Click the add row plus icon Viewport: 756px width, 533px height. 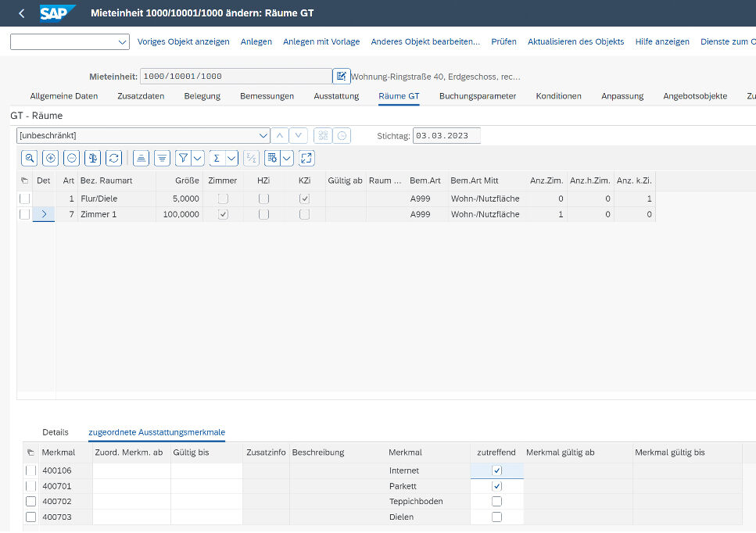(51, 158)
